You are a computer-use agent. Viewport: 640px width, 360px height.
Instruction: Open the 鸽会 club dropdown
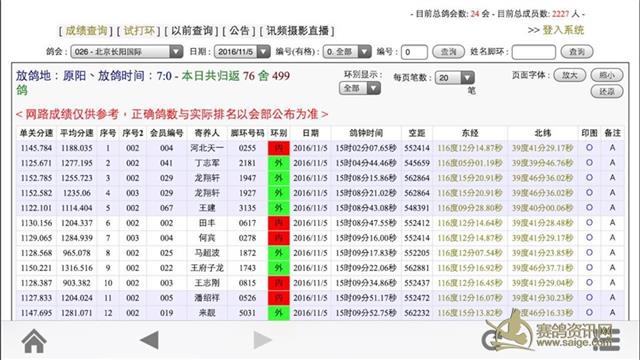[127, 52]
